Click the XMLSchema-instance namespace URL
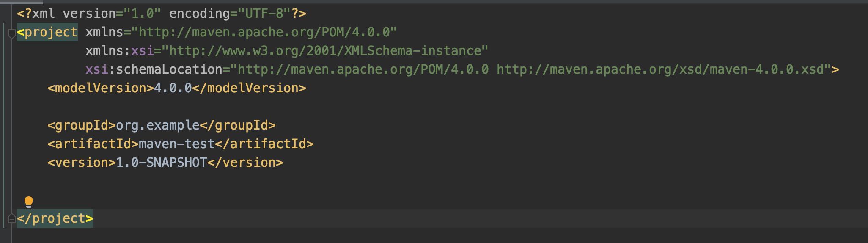This screenshot has height=243, width=868. [x=328, y=51]
